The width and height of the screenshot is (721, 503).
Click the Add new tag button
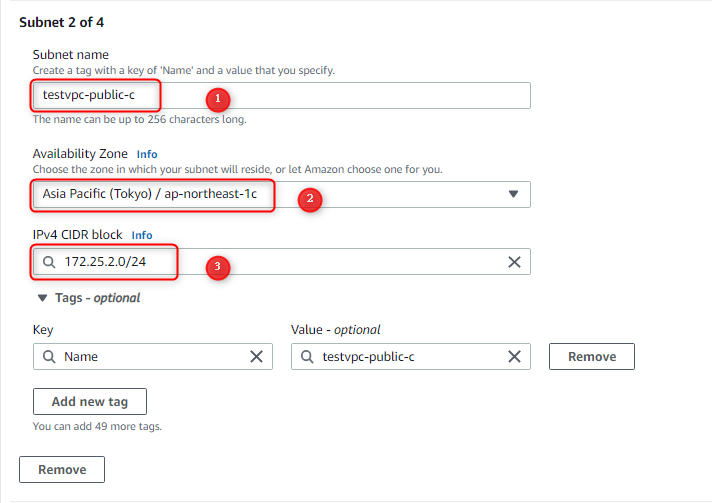[x=90, y=401]
